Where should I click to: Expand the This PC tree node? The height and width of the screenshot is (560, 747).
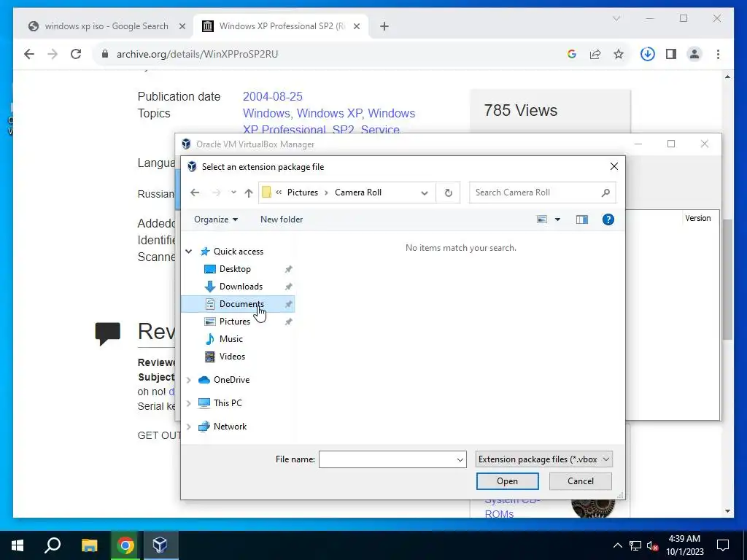tap(189, 403)
